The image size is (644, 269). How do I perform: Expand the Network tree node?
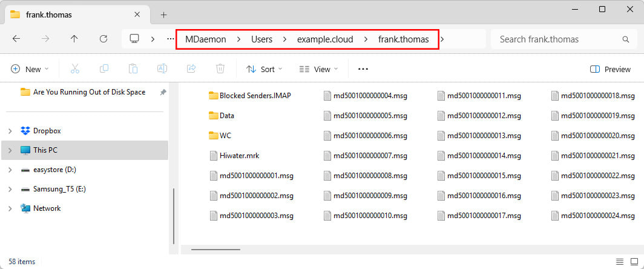click(x=10, y=208)
